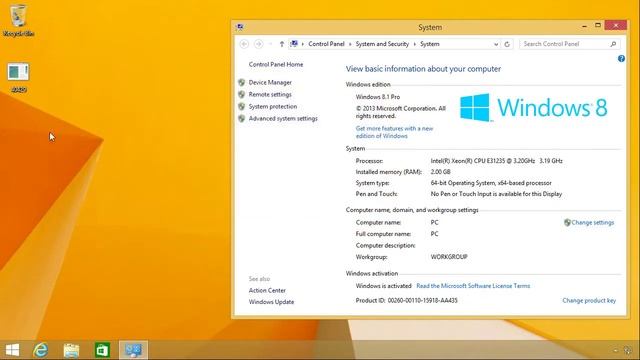Click Change settings link

click(x=593, y=222)
